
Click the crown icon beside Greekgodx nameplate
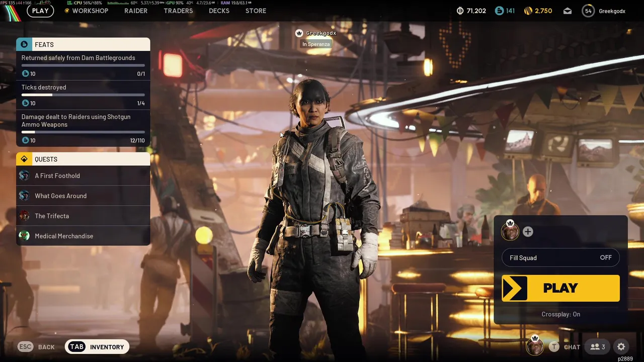299,33
